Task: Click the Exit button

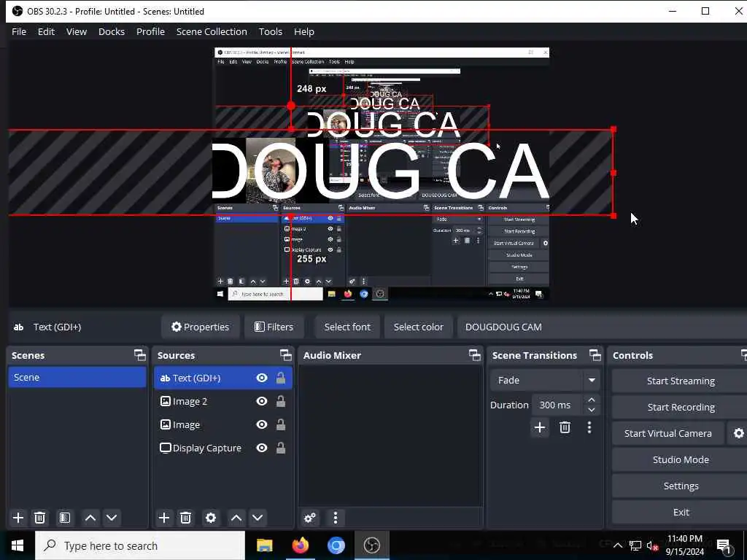Action: tap(681, 512)
